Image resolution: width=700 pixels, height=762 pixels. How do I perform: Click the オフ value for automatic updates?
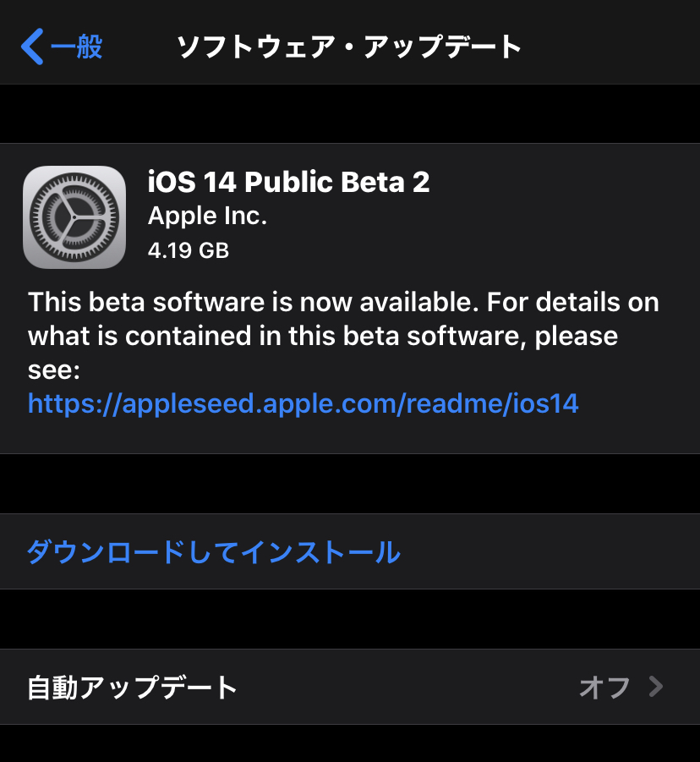pyautogui.click(x=604, y=688)
